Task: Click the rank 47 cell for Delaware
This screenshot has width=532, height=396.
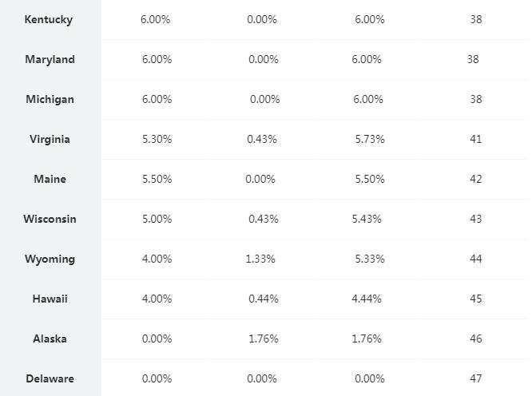Action: click(x=476, y=379)
